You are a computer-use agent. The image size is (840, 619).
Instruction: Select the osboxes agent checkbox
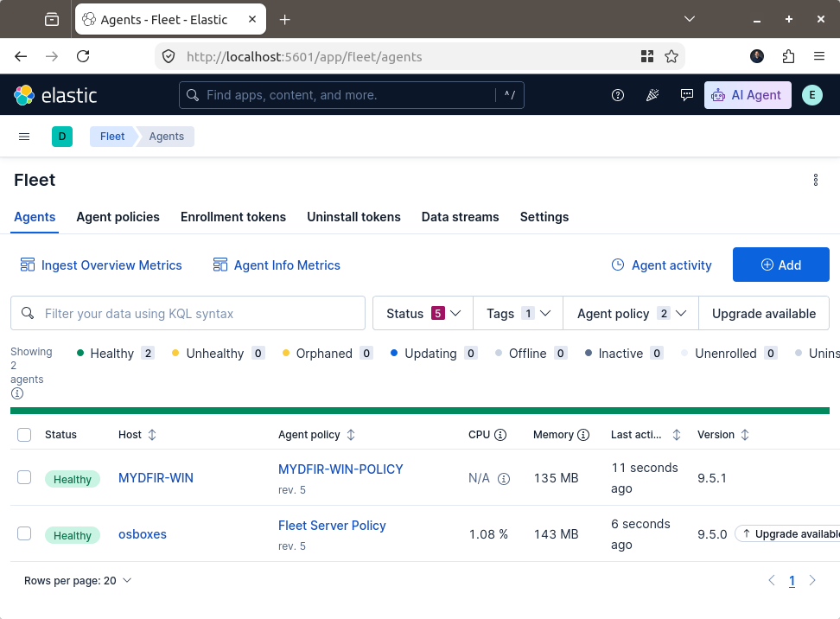24,533
